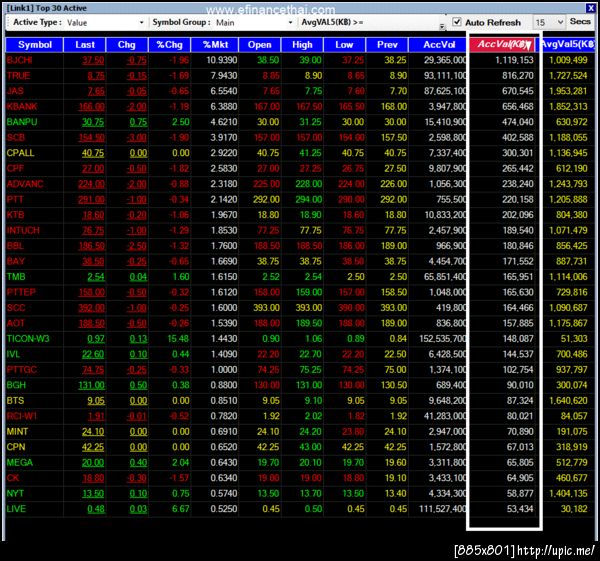Select the LIVE symbol row
Screen dimensions: 600x561
click(x=300, y=509)
